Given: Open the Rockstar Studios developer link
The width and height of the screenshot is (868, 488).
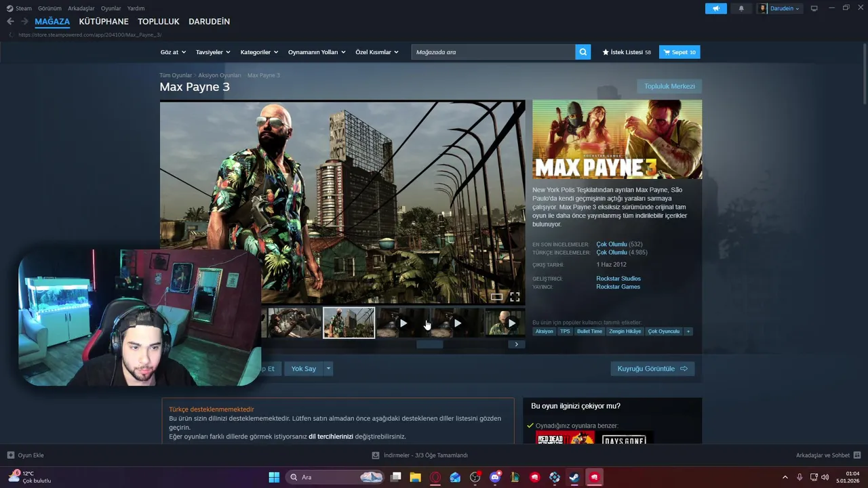Looking at the screenshot, I should tap(618, 279).
